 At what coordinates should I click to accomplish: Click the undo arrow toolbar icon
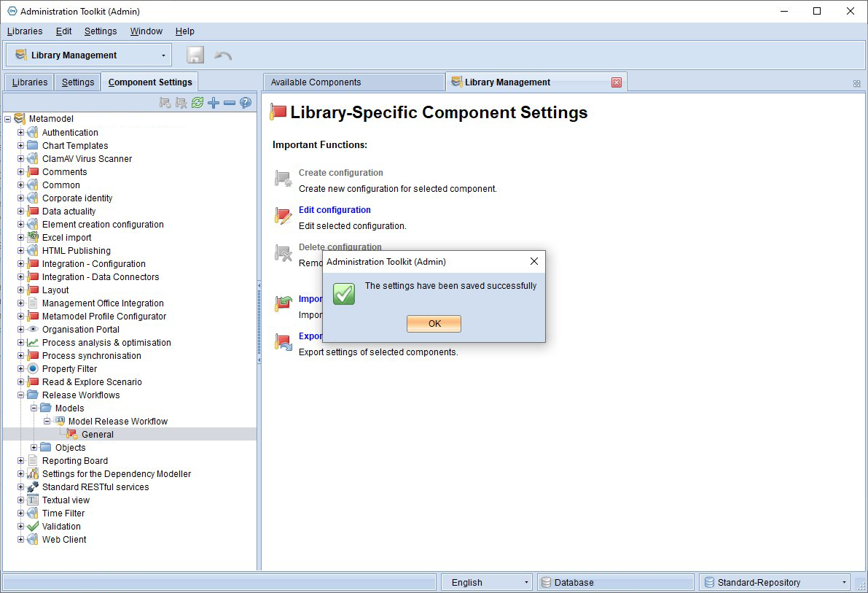pos(223,55)
